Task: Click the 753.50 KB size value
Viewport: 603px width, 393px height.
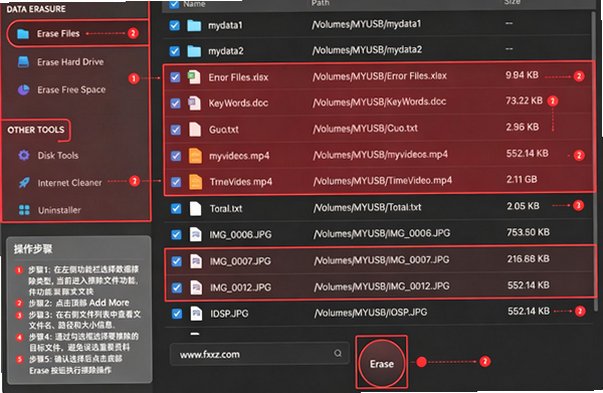Action: click(x=528, y=232)
